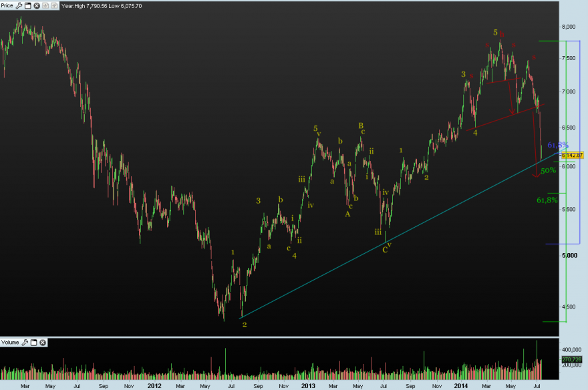
Task: Click the 270,726 volume value tag
Action: tap(572, 359)
